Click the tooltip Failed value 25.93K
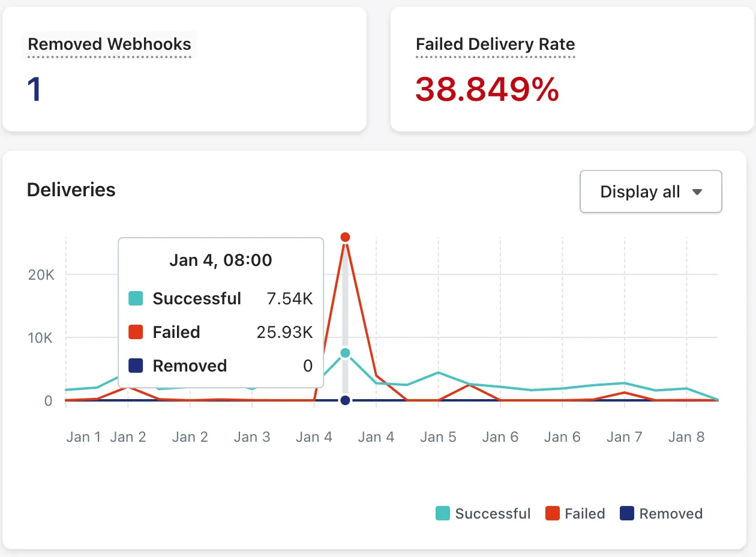 pos(285,333)
